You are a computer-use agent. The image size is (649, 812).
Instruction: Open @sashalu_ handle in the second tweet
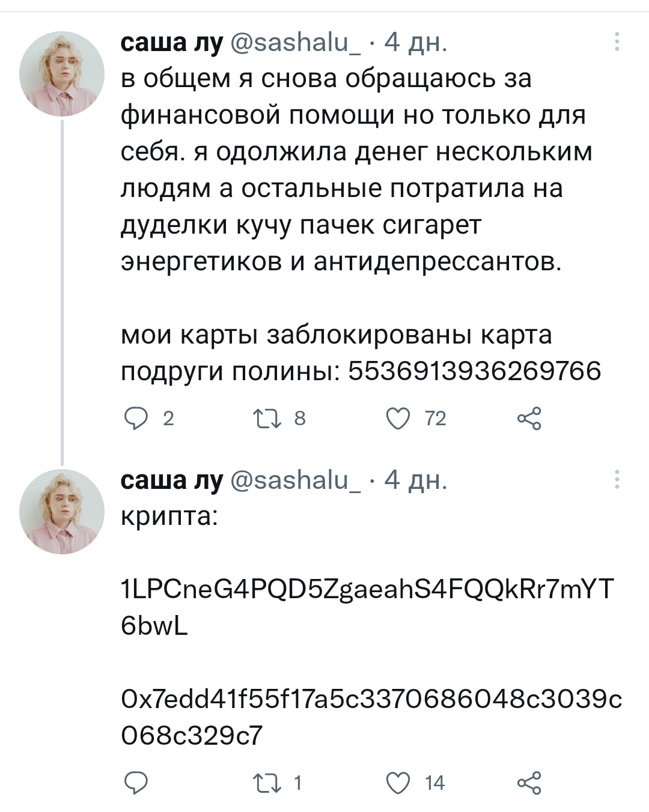point(297,480)
